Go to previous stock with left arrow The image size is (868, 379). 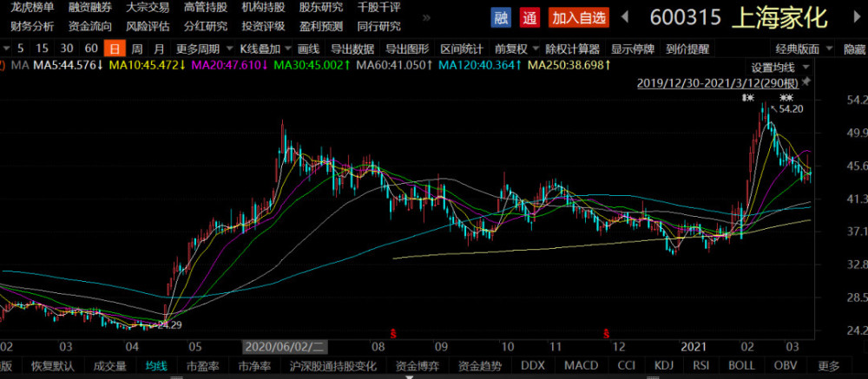click(x=625, y=18)
